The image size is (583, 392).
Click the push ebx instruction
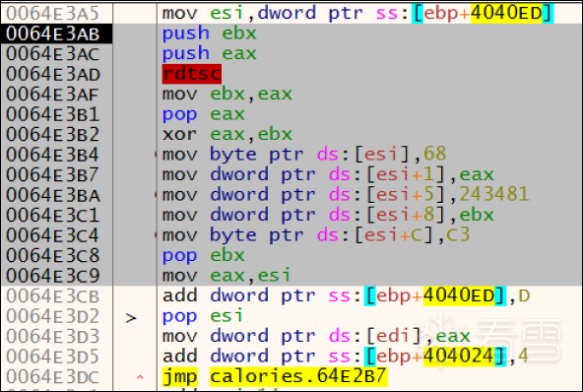tap(210, 33)
